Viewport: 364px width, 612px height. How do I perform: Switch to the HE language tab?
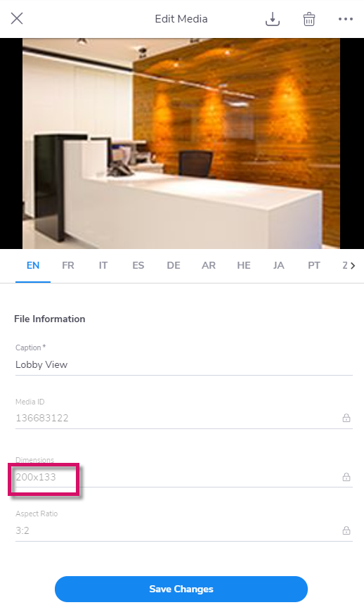[x=244, y=265]
